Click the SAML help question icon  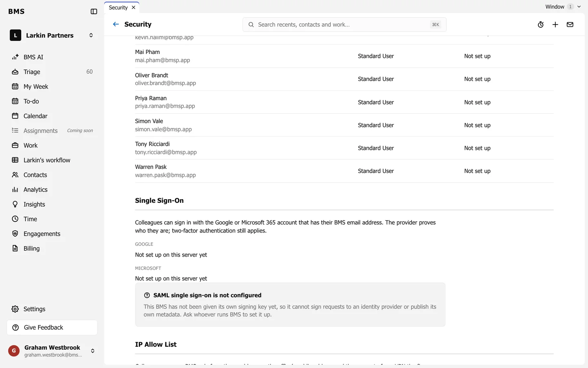pyautogui.click(x=147, y=295)
